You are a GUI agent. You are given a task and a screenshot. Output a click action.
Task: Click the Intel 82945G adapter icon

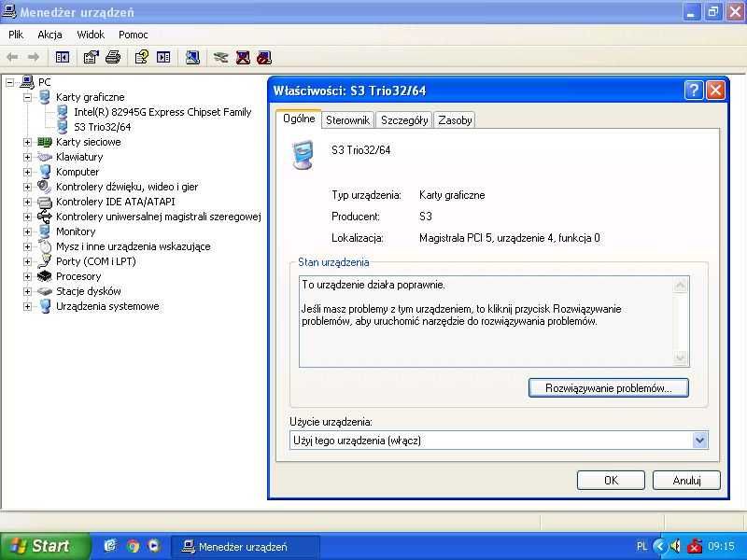[63, 112]
